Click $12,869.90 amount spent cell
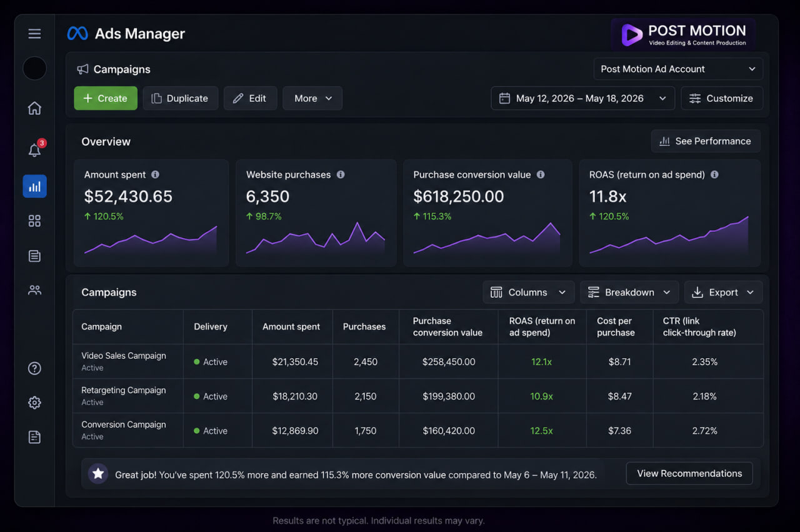This screenshot has height=532, width=800. coord(295,431)
